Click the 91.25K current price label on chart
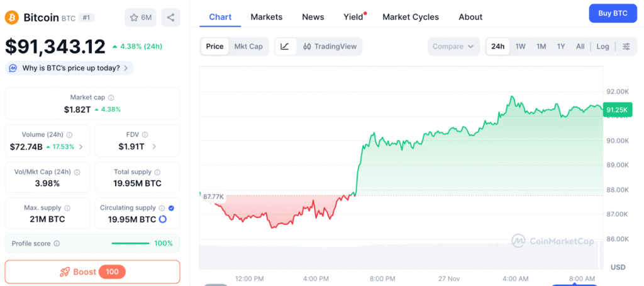Screen dimensions: 644x286 616,110
